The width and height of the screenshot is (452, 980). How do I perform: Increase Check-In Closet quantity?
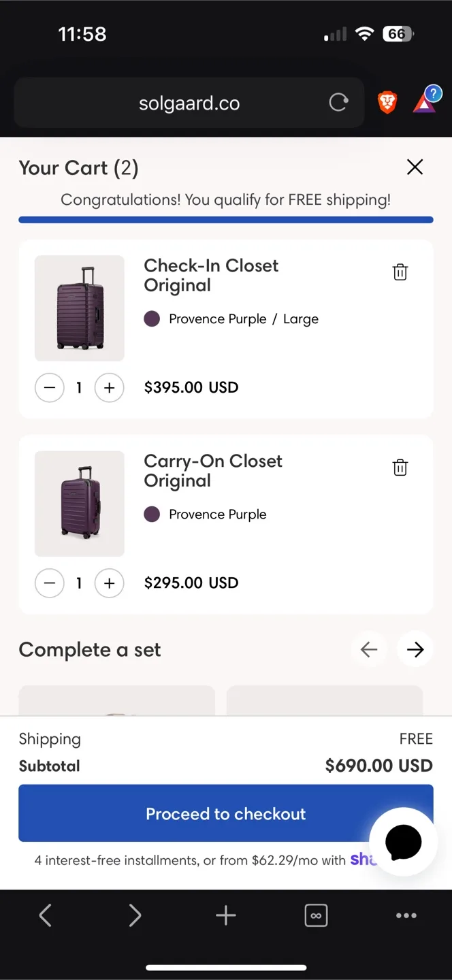pos(109,387)
